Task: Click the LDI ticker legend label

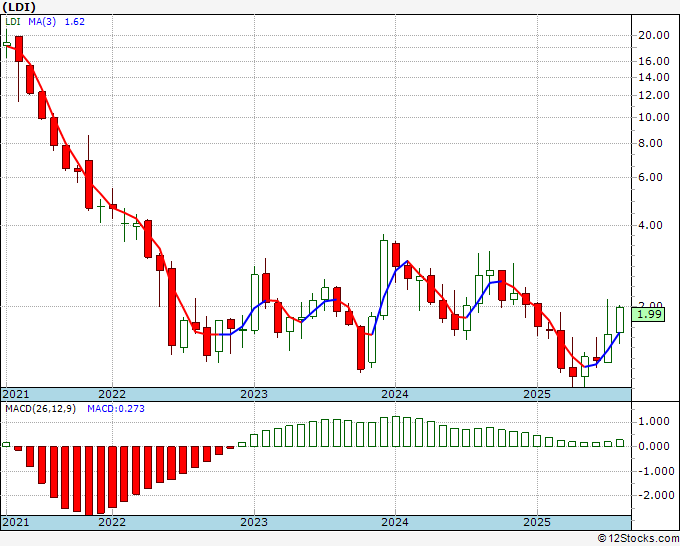Action: point(13,21)
